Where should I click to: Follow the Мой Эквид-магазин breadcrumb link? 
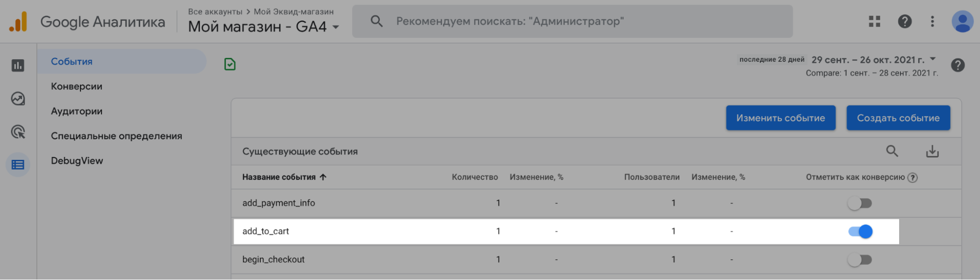point(294,11)
